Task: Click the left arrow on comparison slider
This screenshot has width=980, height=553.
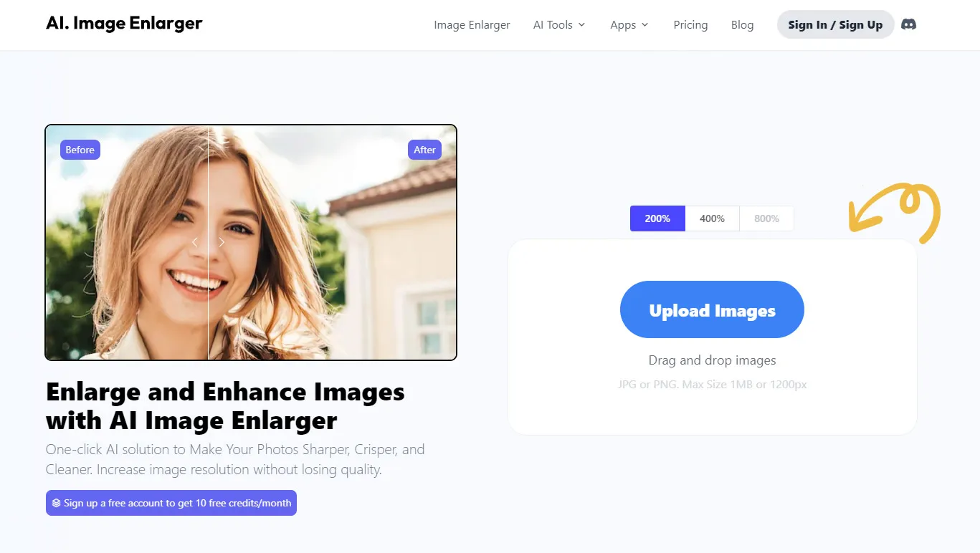Action: [x=194, y=242]
